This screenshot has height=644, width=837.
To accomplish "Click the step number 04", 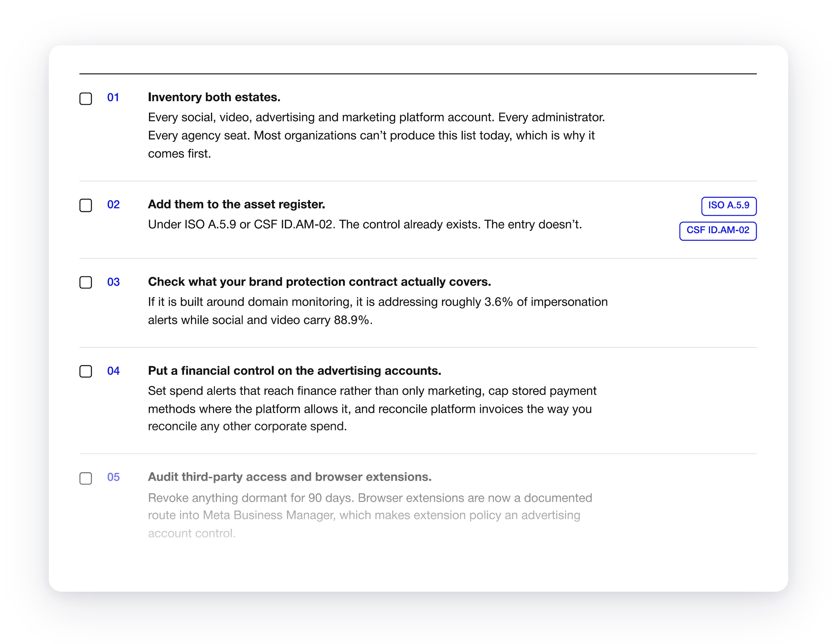I will [113, 371].
